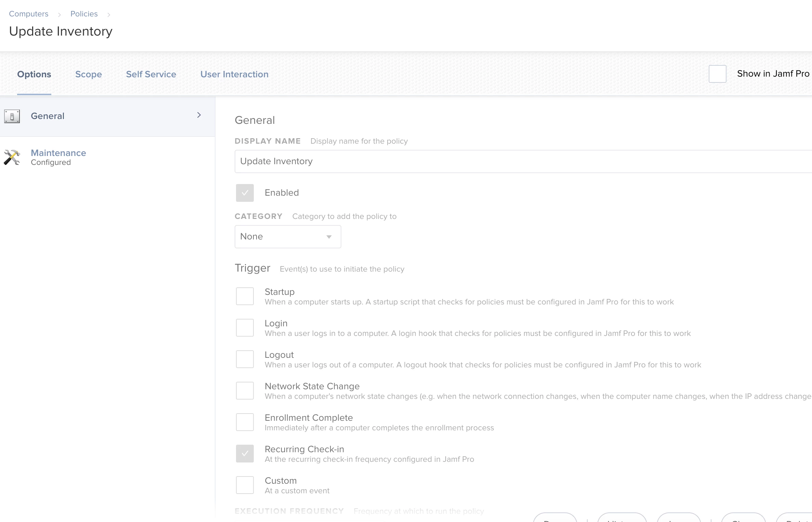812x522 pixels.
Task: Check the Login trigger checkbox
Action: coord(245,328)
